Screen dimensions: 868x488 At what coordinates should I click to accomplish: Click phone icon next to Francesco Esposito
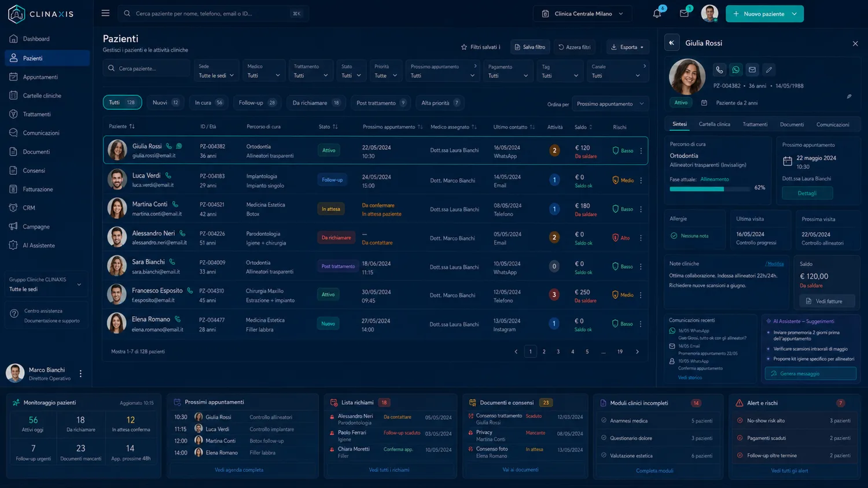click(x=190, y=290)
